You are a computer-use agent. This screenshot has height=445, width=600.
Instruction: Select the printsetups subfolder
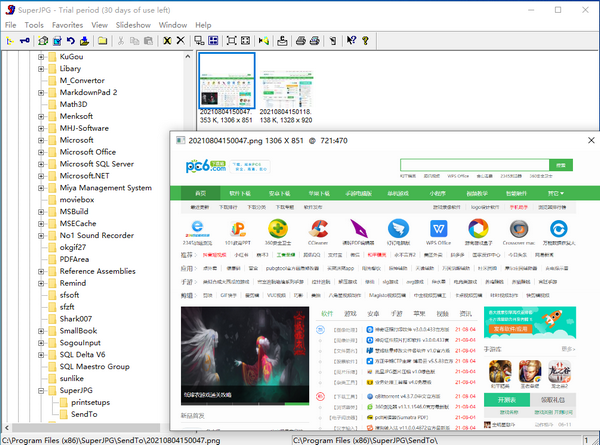90,403
